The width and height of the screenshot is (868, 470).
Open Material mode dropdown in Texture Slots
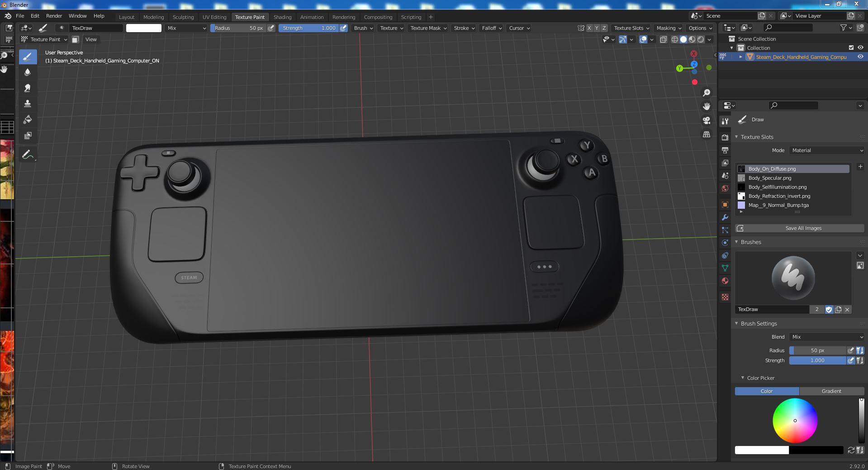[x=827, y=150]
